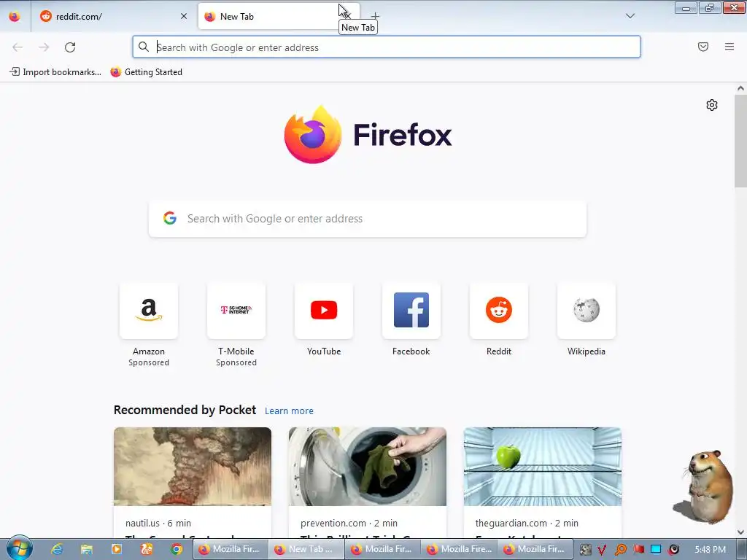Screen dimensions: 747x560
Task: Click the Firefox View icon left of tabs
Action: tap(15, 16)
